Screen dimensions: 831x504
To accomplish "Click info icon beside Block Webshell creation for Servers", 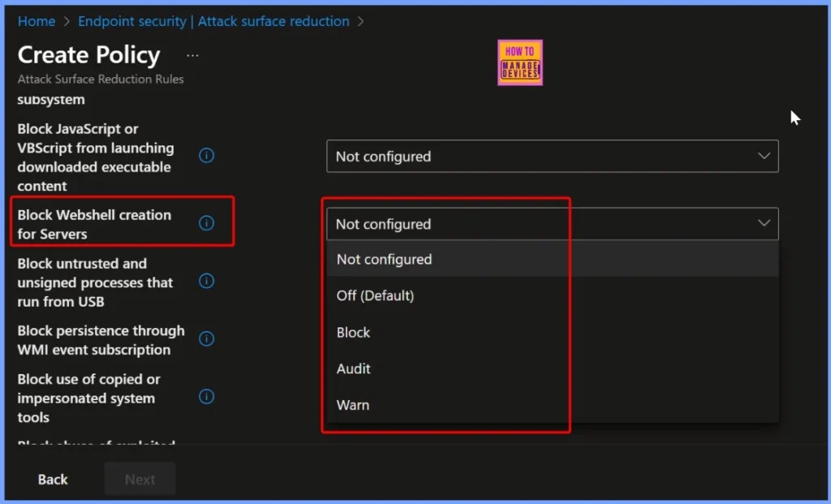I will (x=207, y=223).
